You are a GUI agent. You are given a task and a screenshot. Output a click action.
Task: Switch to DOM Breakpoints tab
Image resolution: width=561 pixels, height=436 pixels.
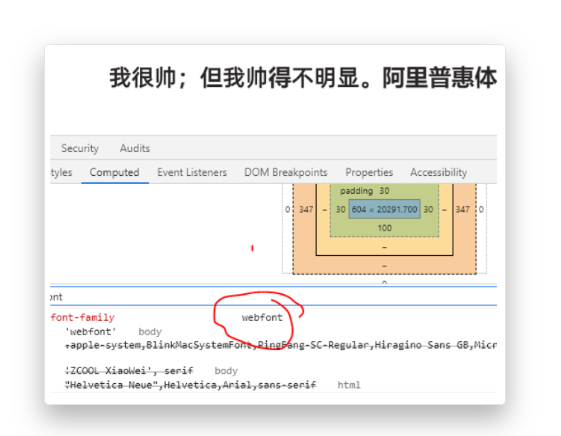pyautogui.click(x=286, y=172)
